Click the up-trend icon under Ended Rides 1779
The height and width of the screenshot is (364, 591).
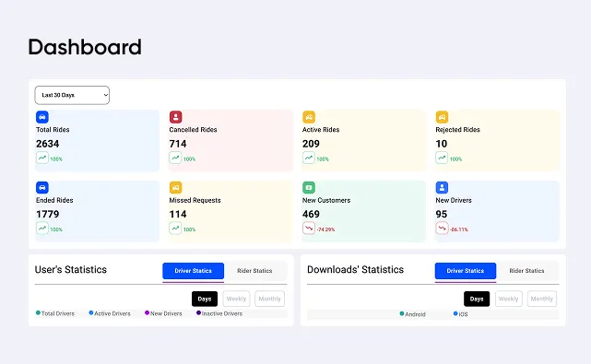[x=42, y=228]
